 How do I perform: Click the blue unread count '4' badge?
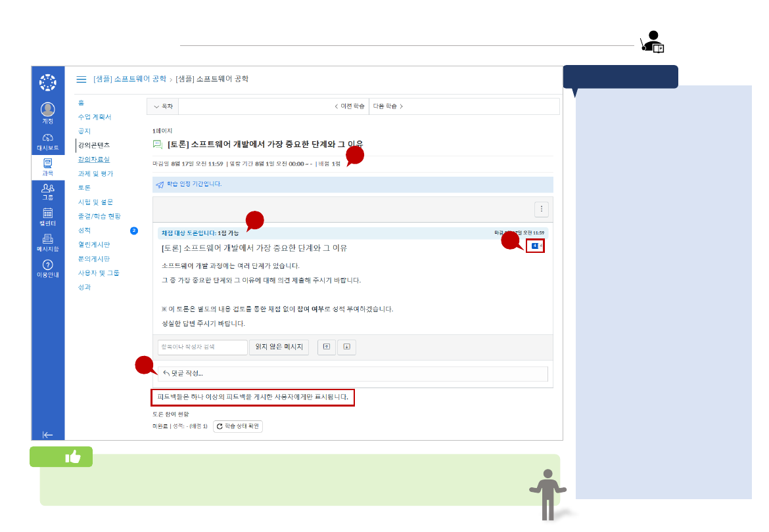point(536,246)
